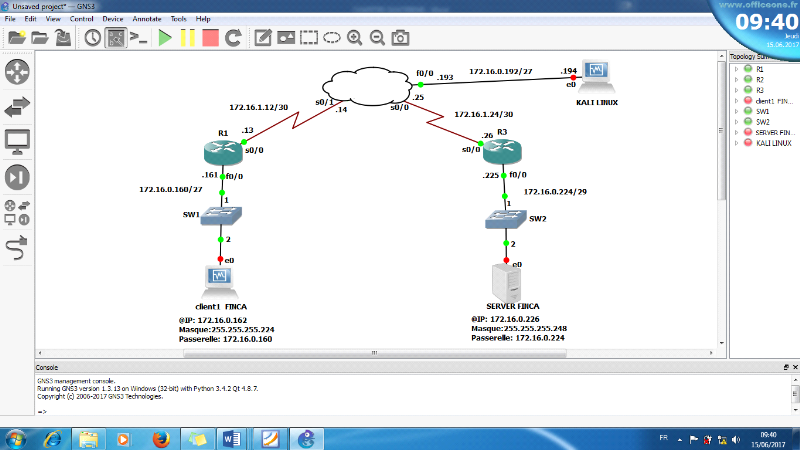Image resolution: width=800 pixels, height=450 pixels.
Task: Open Windows Start menu
Action: click(15, 439)
